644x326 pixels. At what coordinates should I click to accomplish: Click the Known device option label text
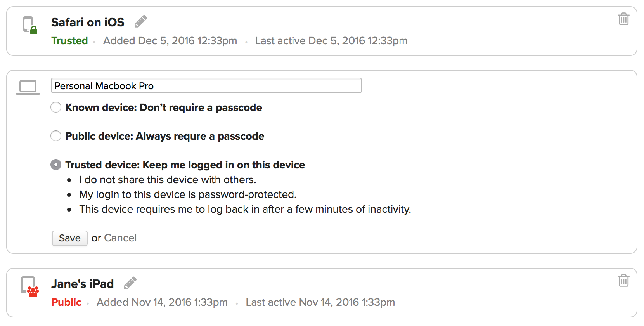(164, 108)
